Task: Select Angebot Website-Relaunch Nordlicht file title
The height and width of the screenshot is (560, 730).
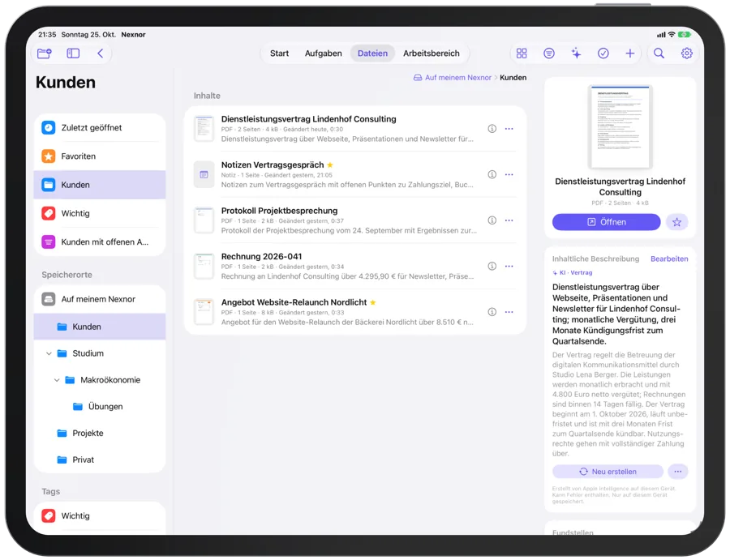Action: click(294, 302)
